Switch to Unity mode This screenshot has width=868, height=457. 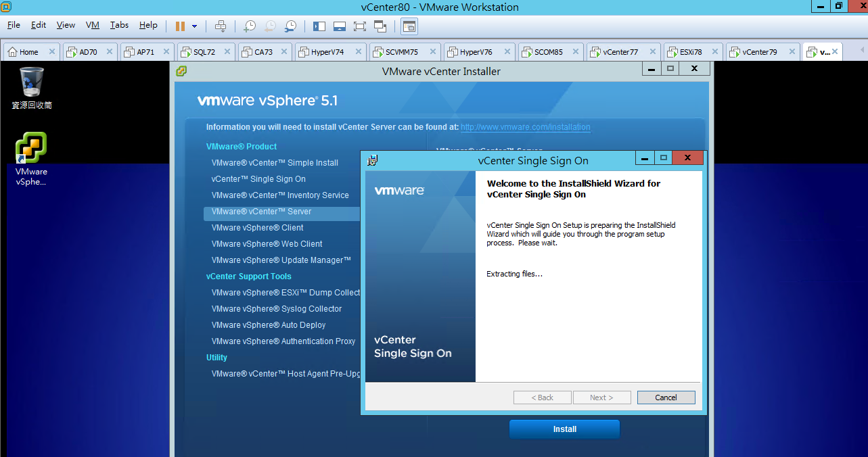pyautogui.click(x=380, y=26)
